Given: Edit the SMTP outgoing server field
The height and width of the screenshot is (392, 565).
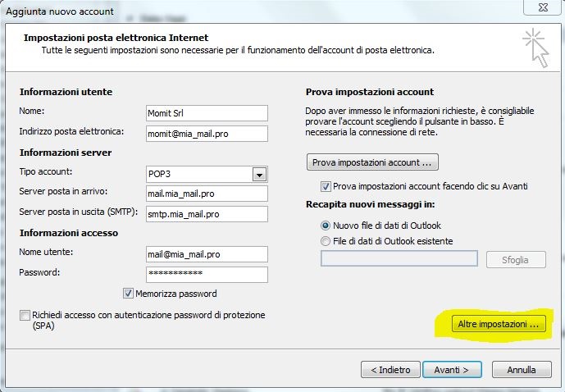Looking at the screenshot, I should 207,213.
